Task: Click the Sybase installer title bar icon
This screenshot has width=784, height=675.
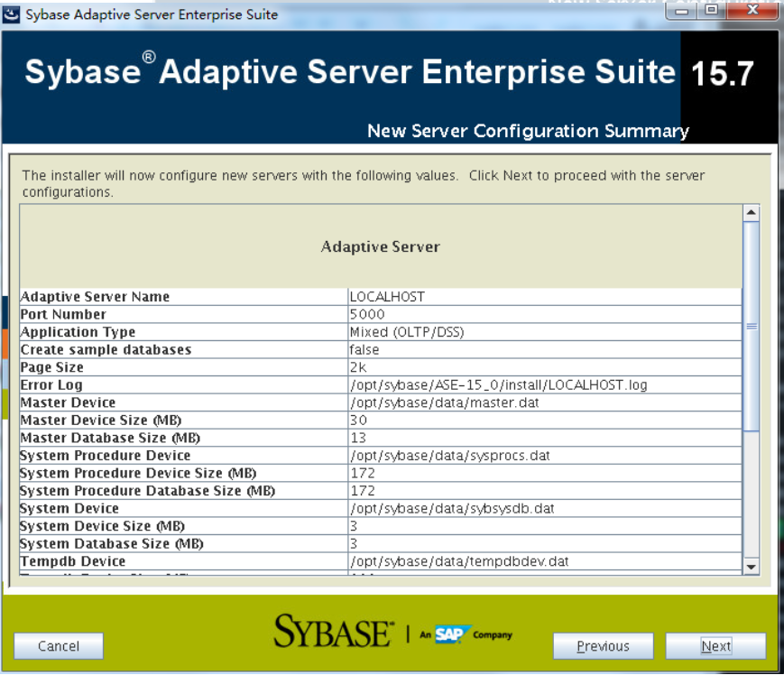Action: (x=11, y=14)
